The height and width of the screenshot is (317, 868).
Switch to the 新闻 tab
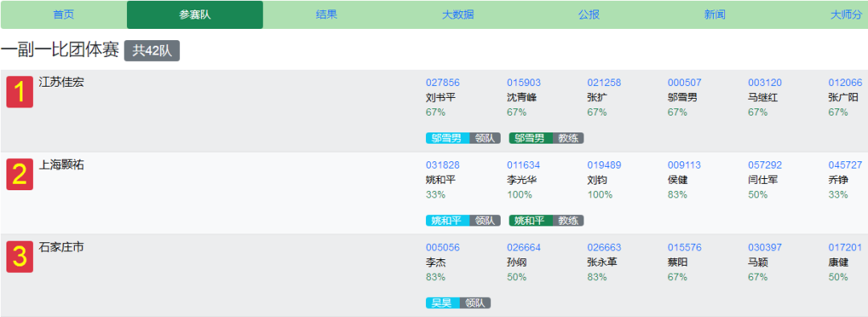[714, 15]
